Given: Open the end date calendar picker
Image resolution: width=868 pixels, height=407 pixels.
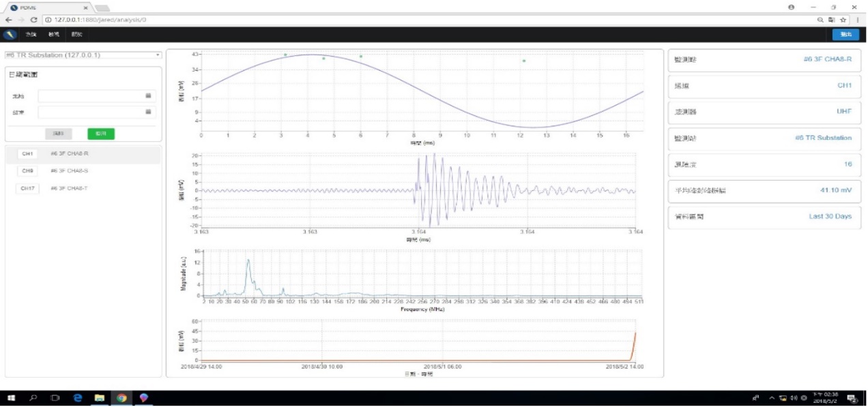Looking at the screenshot, I should tap(148, 112).
